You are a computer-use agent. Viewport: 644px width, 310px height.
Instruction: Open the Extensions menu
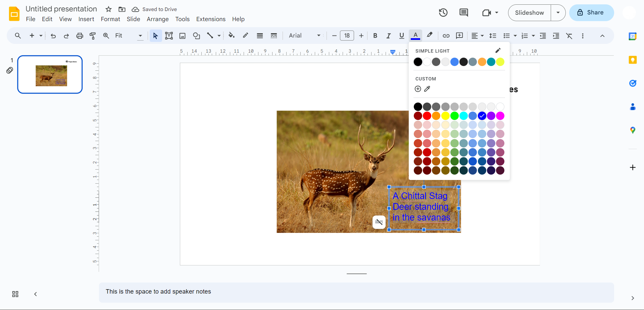click(x=211, y=19)
